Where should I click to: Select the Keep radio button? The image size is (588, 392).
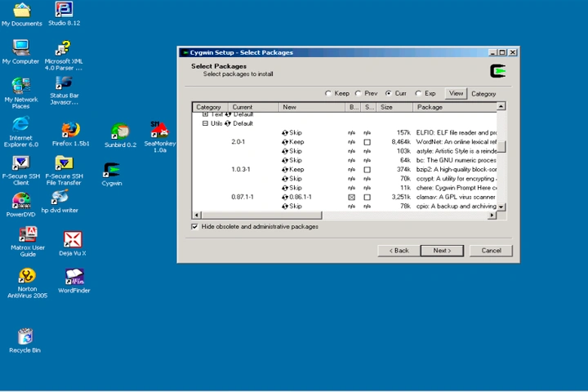click(328, 93)
